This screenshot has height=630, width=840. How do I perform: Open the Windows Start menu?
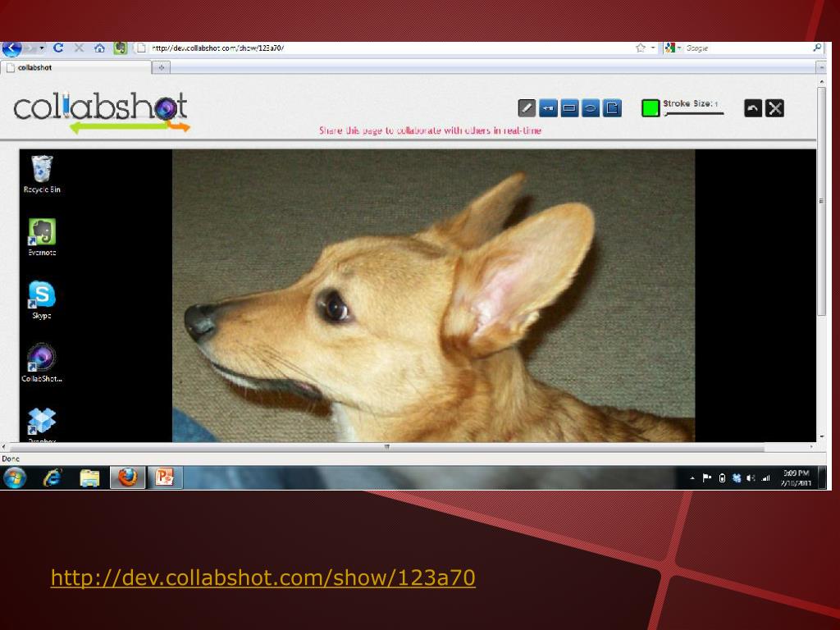pos(15,477)
